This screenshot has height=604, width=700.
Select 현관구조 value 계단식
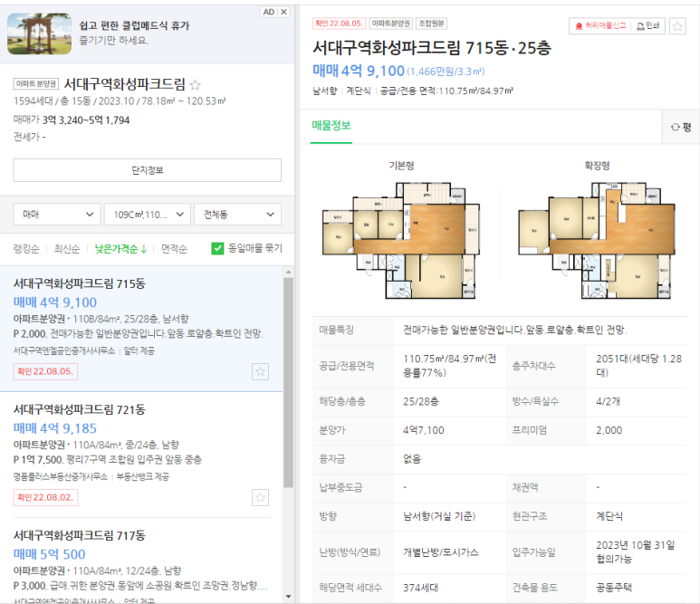coord(609,516)
